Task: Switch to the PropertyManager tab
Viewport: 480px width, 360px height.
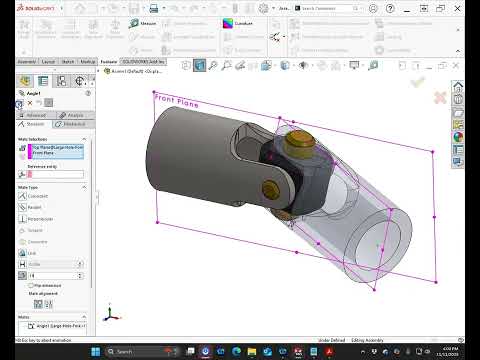Action: [x=43, y=81]
